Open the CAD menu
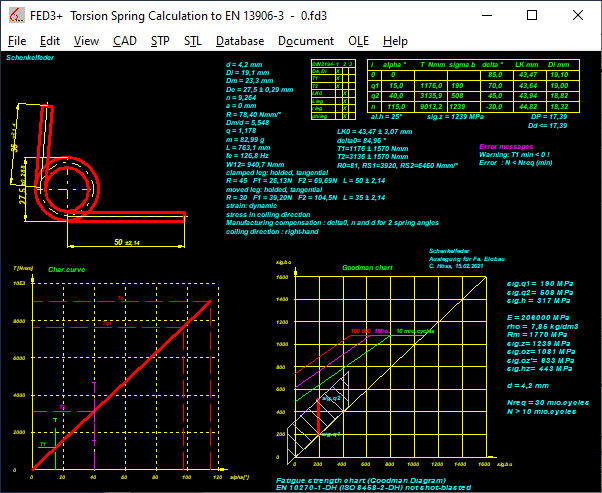Image resolution: width=602 pixels, height=493 pixels. point(125,41)
